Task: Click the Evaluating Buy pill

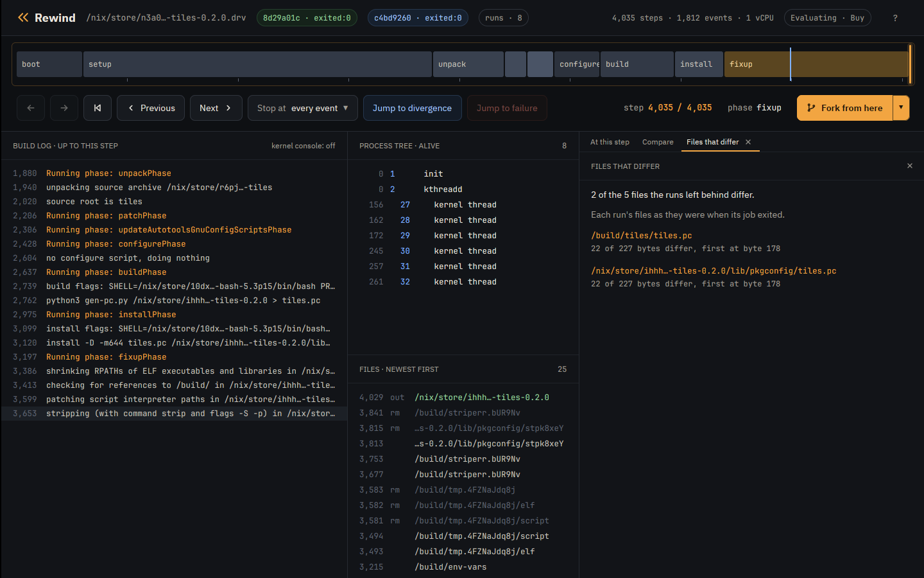Action: pyautogui.click(x=827, y=18)
